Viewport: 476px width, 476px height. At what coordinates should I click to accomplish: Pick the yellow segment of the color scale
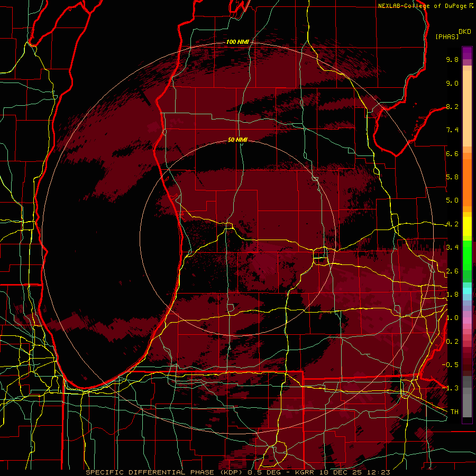click(x=467, y=226)
